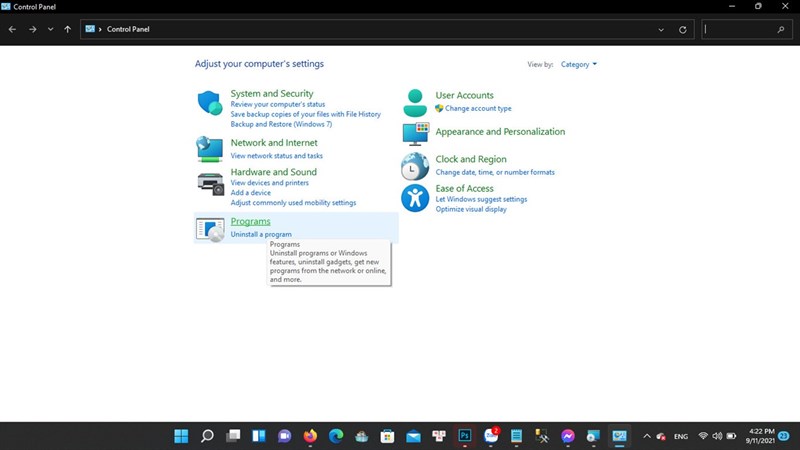Click the System and Security shield icon
Viewport: 800px width, 450px height.
coord(210,103)
